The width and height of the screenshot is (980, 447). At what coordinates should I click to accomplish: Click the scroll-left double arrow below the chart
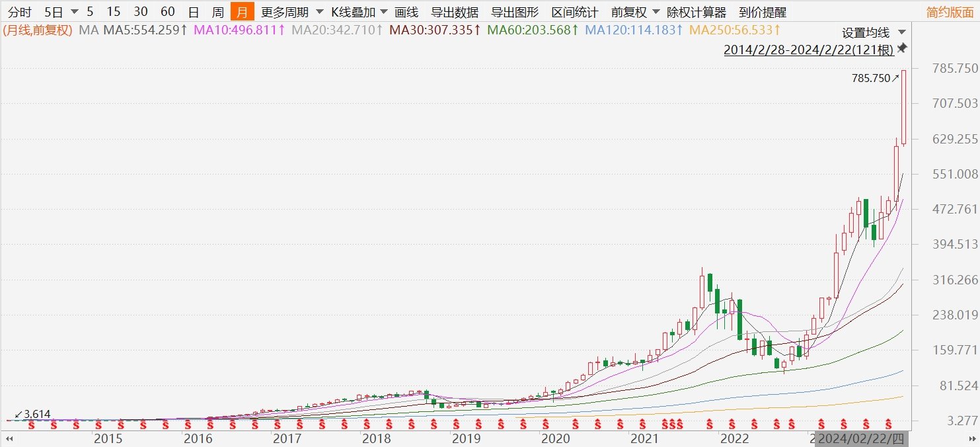(x=9, y=438)
